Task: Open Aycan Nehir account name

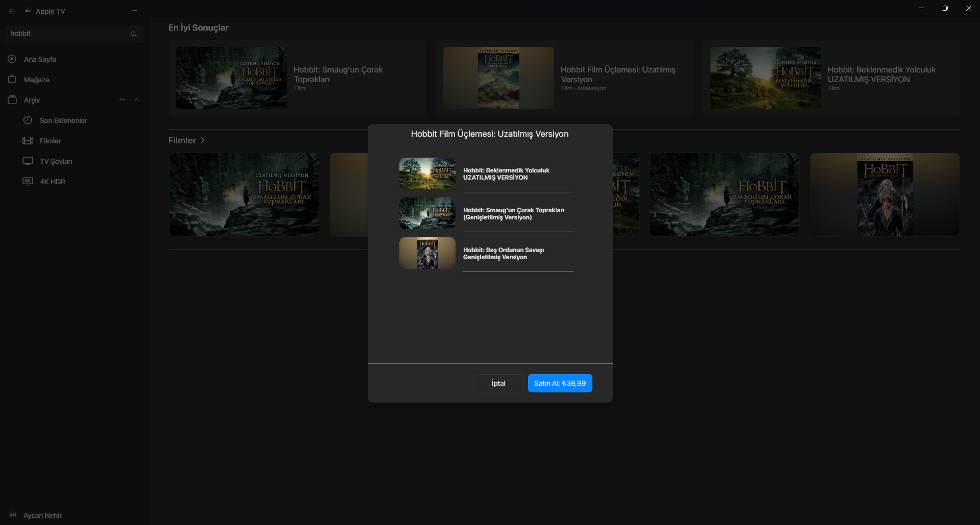Action: pyautogui.click(x=43, y=515)
